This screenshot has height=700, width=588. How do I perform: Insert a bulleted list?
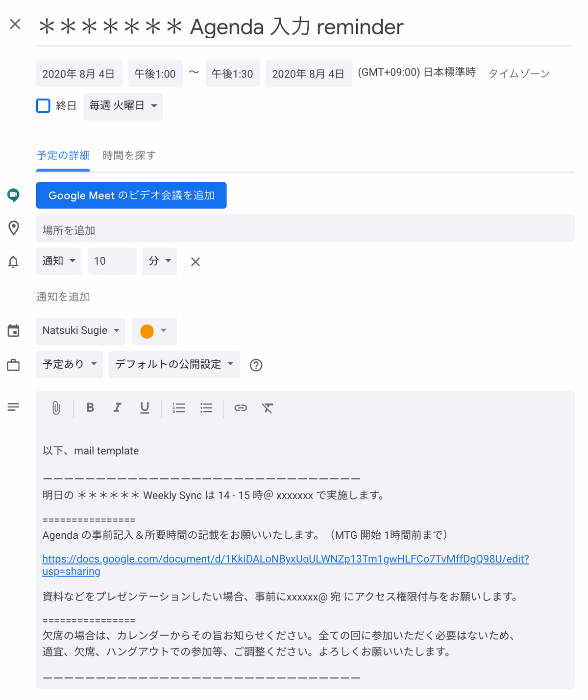click(x=206, y=408)
